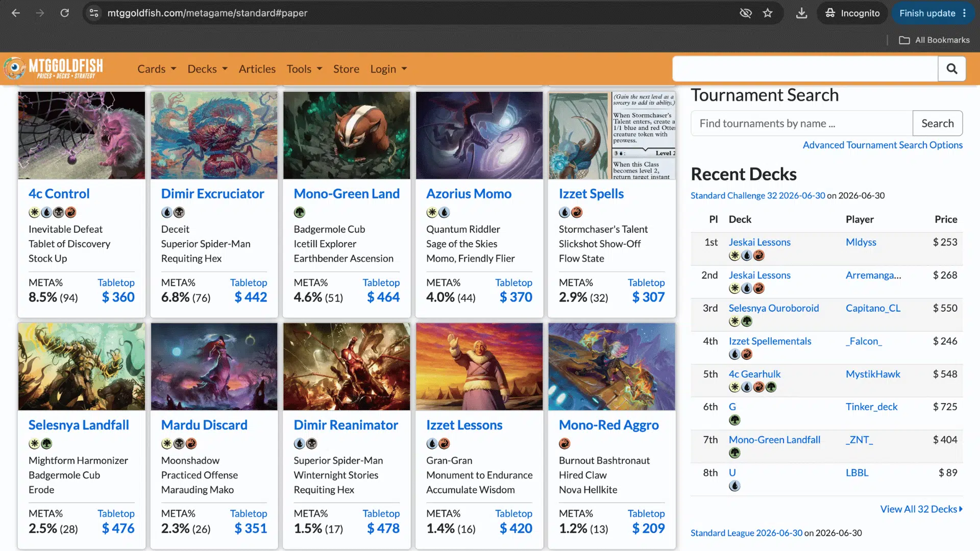This screenshot has height=551, width=980.
Task: Open Standard League 2026-06-30 link
Action: [x=746, y=533]
